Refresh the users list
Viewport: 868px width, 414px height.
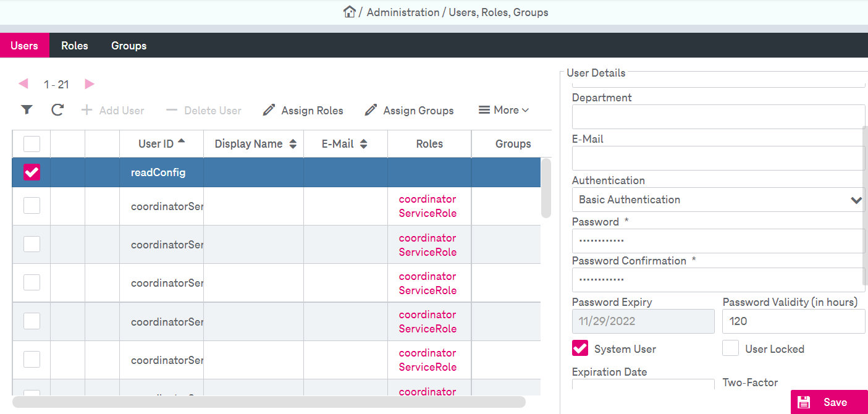point(57,110)
